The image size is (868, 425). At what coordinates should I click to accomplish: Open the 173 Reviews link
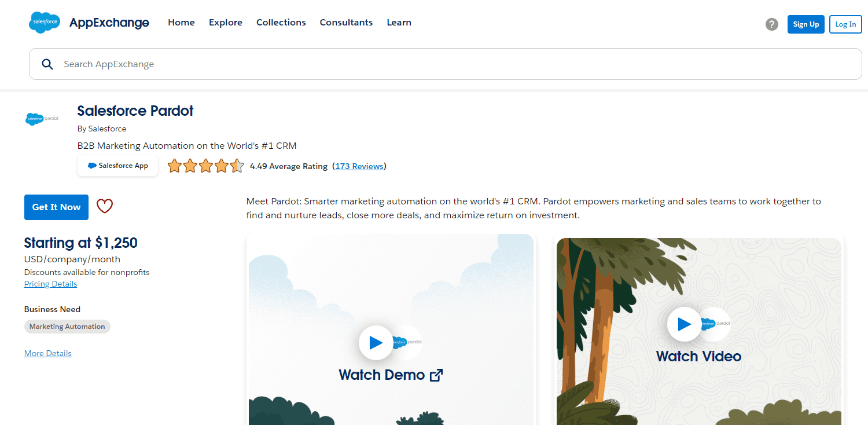pyautogui.click(x=359, y=166)
